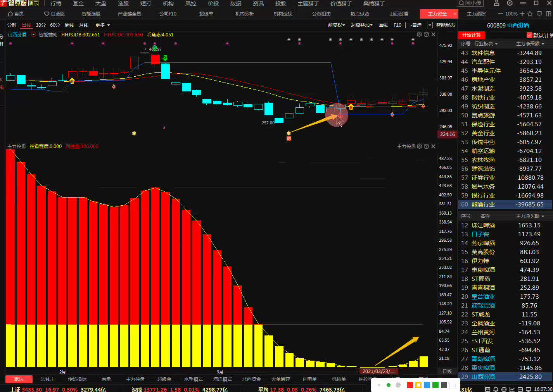Click the 开始计算 button
Screen dimensions: 553x392
(x=472, y=35)
